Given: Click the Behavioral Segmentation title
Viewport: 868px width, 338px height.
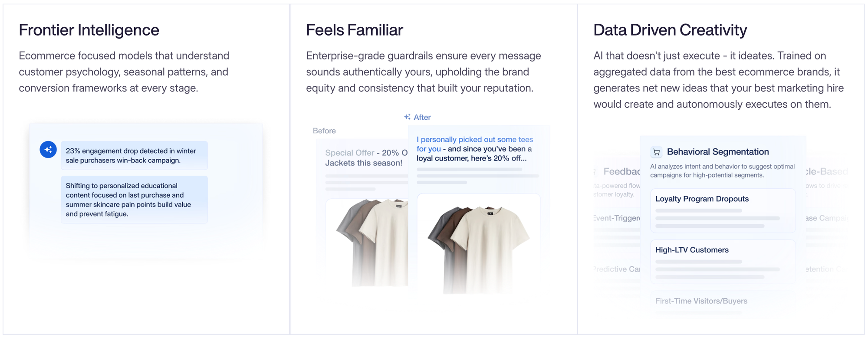Looking at the screenshot, I should pos(718,152).
